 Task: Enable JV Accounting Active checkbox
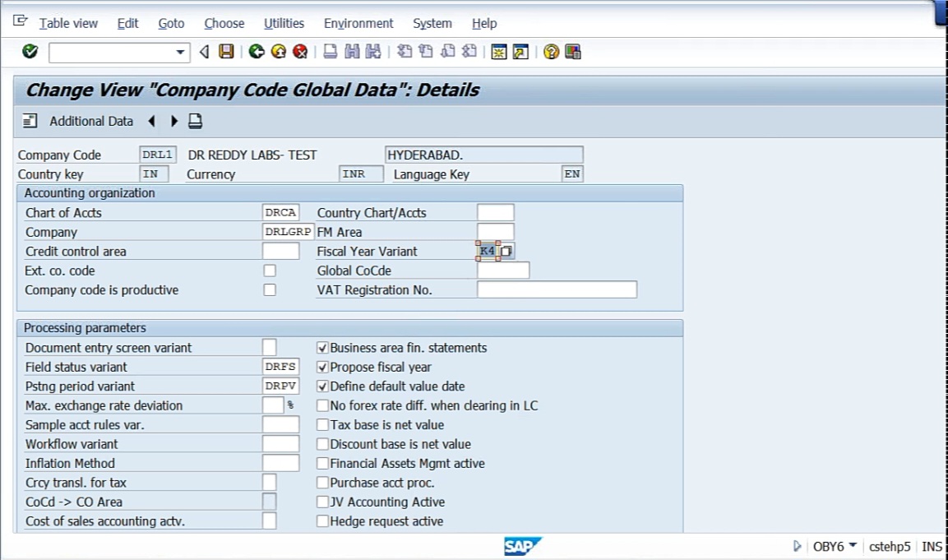pyautogui.click(x=322, y=502)
